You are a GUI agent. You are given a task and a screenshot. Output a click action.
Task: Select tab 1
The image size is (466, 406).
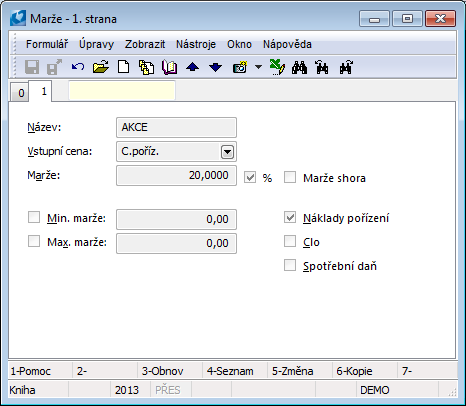41,91
